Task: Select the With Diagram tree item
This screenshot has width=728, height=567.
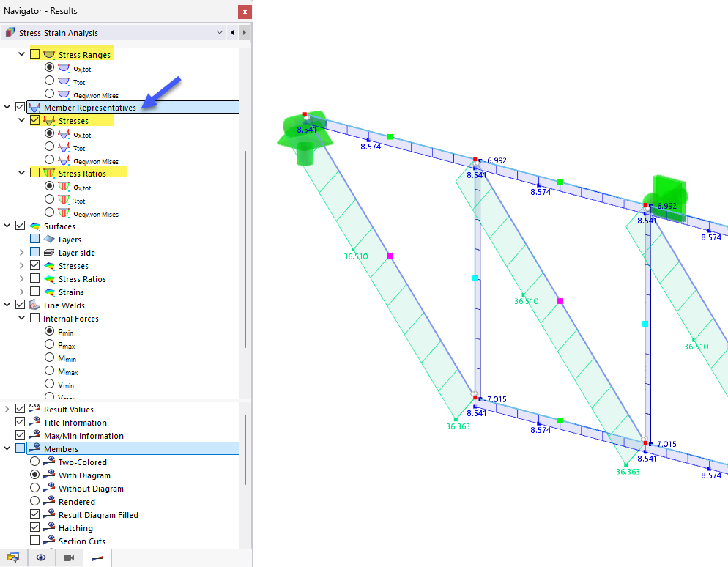Action: (x=84, y=475)
